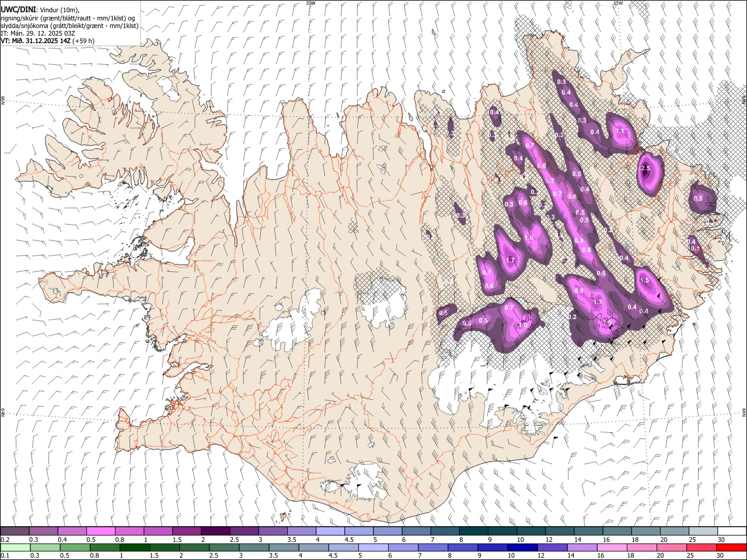Screen dimensions: 747x560
Task: Pick bright red rain swatch after 30
Action: 732,548
